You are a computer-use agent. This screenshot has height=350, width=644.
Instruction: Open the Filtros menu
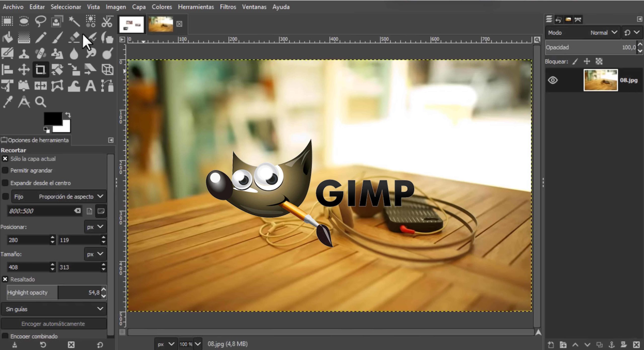(x=228, y=7)
